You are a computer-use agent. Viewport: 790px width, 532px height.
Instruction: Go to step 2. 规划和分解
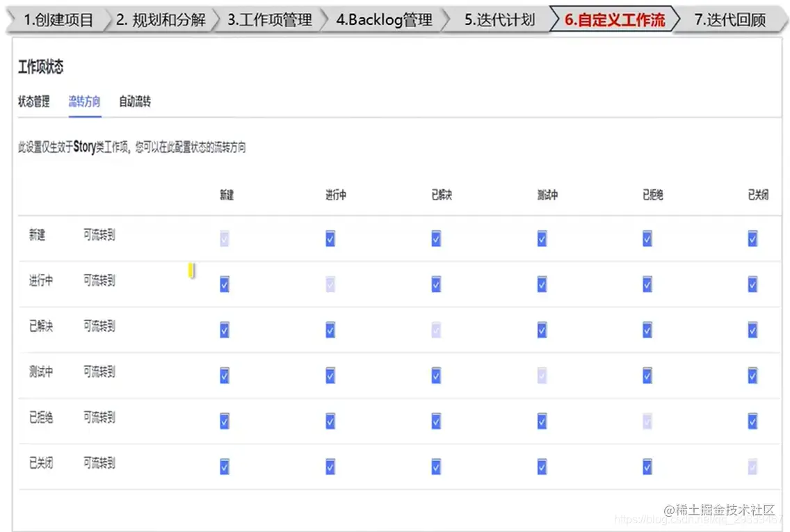161,19
